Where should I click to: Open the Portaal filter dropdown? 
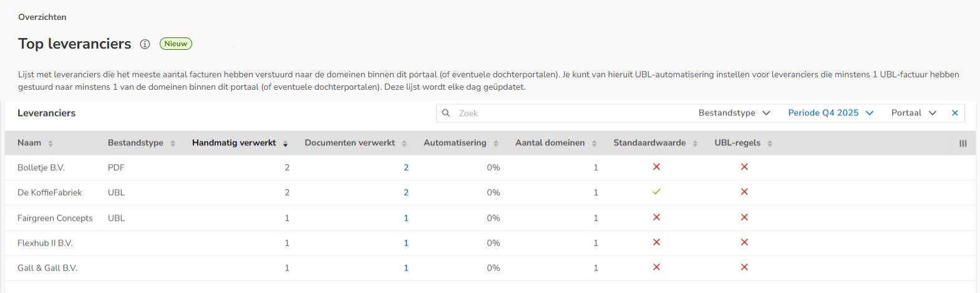914,113
